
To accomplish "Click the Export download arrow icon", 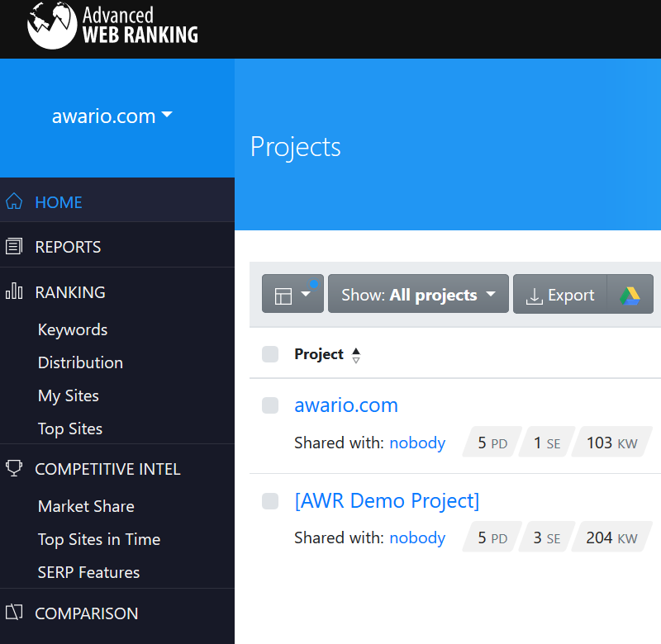I will click(x=534, y=296).
